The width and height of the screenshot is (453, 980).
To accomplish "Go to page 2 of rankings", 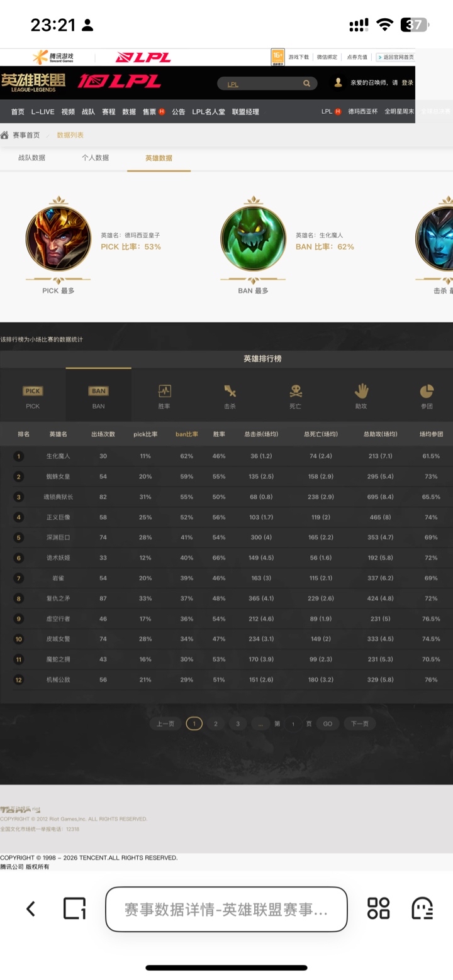I will (216, 724).
